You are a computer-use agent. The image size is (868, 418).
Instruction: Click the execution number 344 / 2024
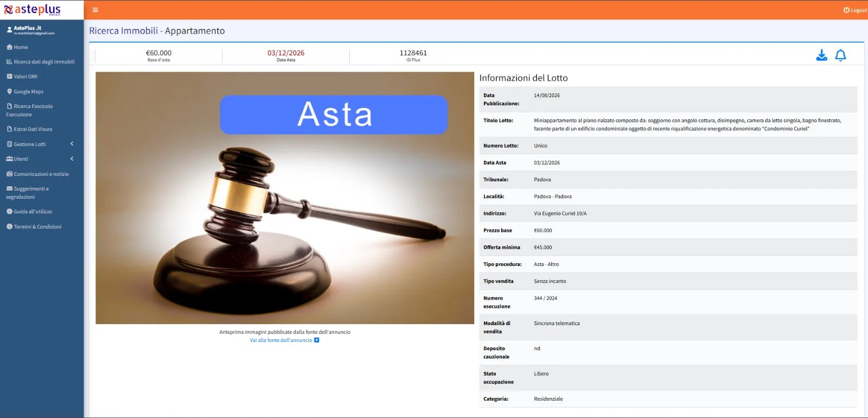click(x=546, y=299)
